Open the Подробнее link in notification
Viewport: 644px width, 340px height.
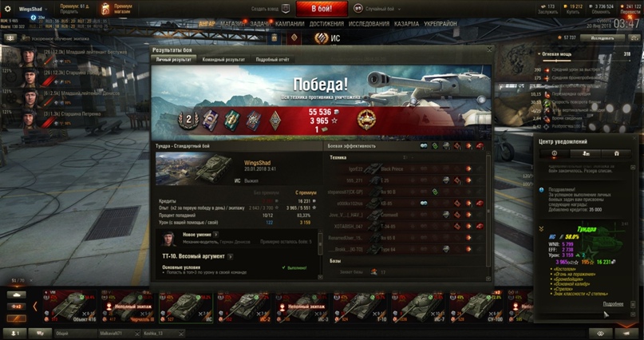(x=613, y=304)
